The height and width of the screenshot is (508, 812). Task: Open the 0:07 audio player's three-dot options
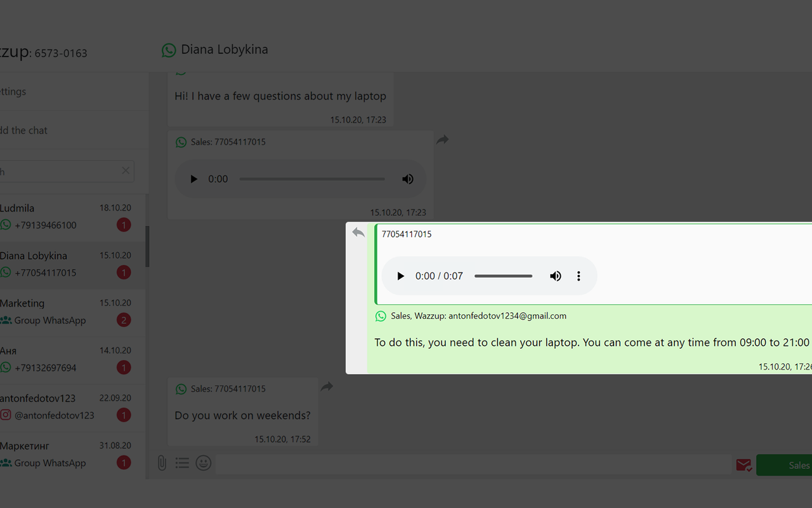tap(579, 276)
